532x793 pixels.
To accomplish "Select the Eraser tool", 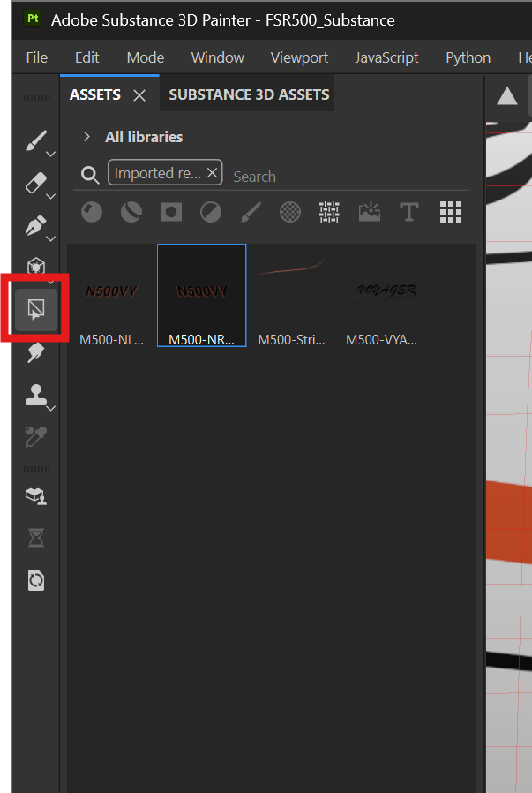I will [36, 183].
